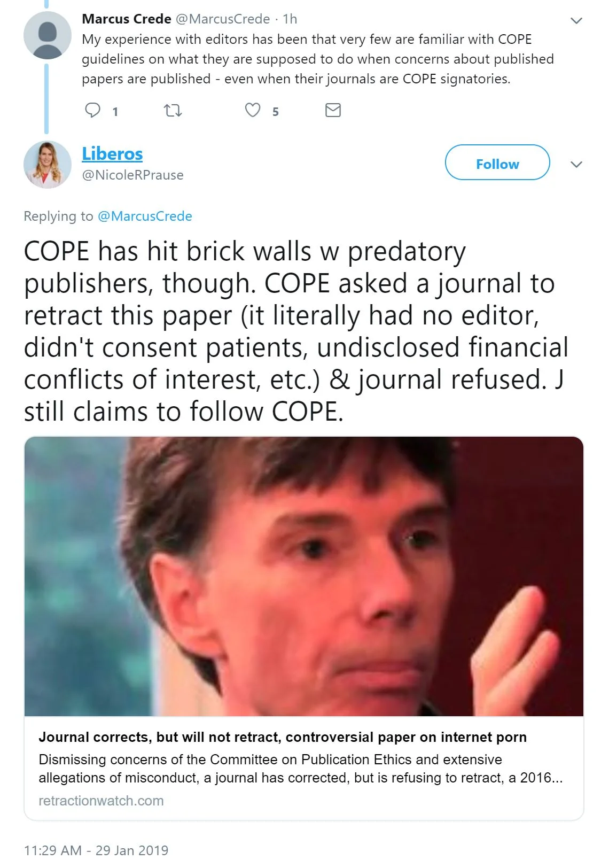Viewport: 601px width, 868px height.
Task: Open the Liberos display name link
Action: [x=112, y=153]
